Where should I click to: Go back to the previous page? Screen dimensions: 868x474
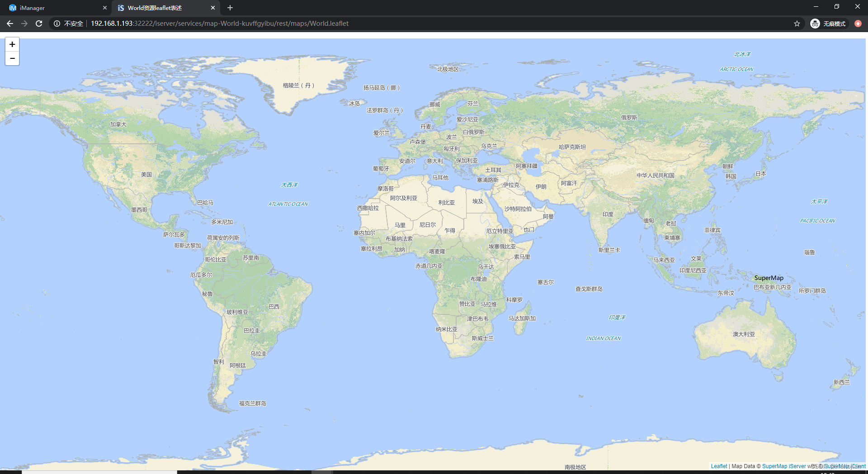(x=10, y=24)
